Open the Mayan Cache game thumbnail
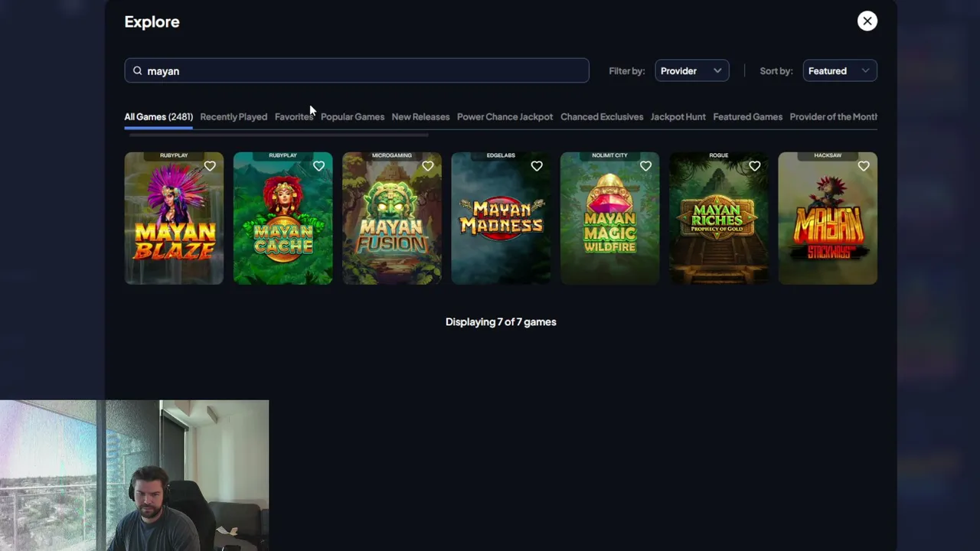This screenshot has width=980, height=551. 283,219
